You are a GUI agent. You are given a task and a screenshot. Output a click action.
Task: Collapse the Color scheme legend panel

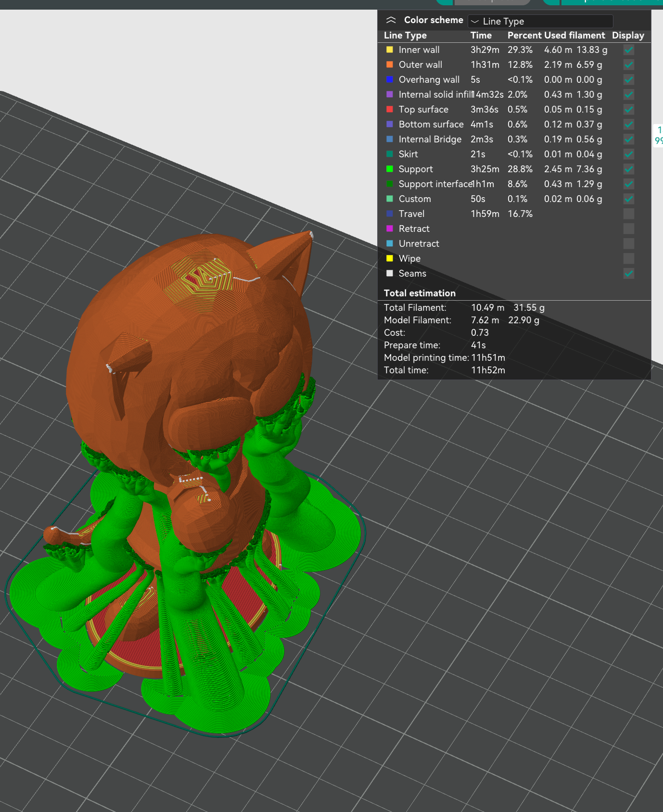391,20
